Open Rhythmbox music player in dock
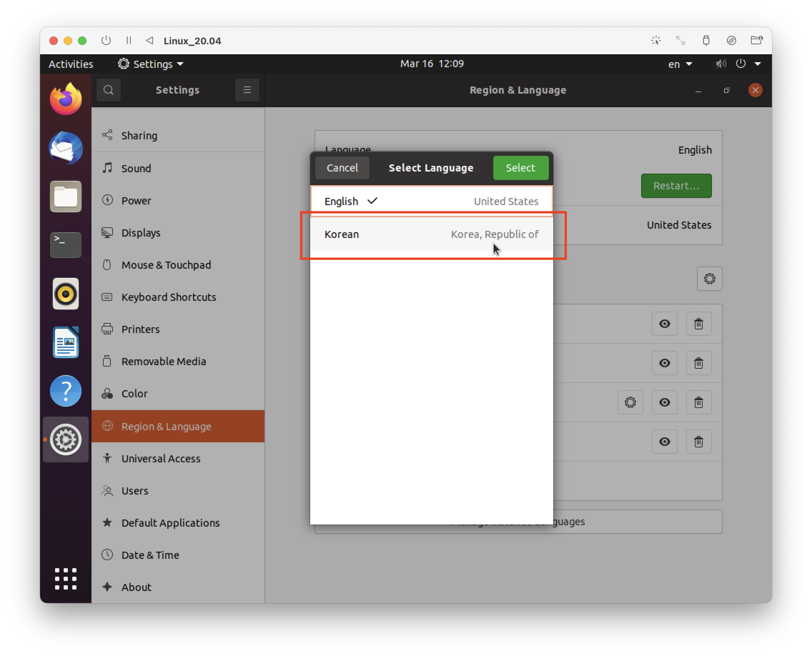The image size is (812, 656). pyautogui.click(x=66, y=294)
